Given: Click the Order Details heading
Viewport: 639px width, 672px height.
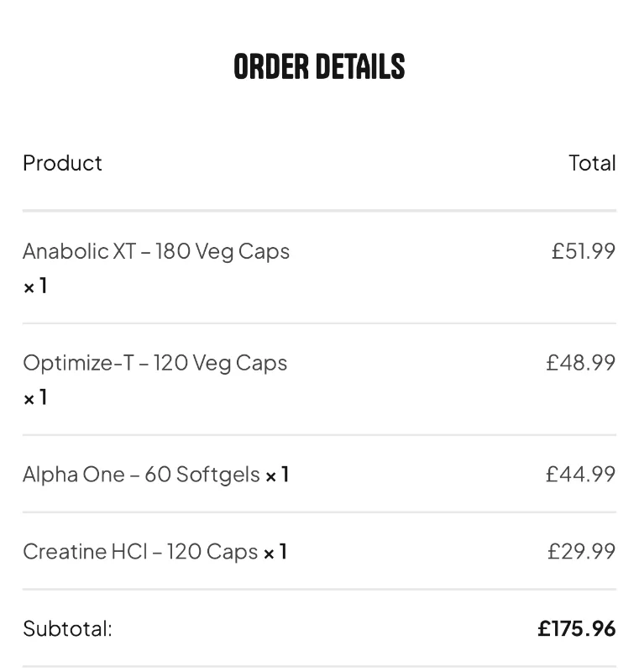Looking at the screenshot, I should point(319,67).
